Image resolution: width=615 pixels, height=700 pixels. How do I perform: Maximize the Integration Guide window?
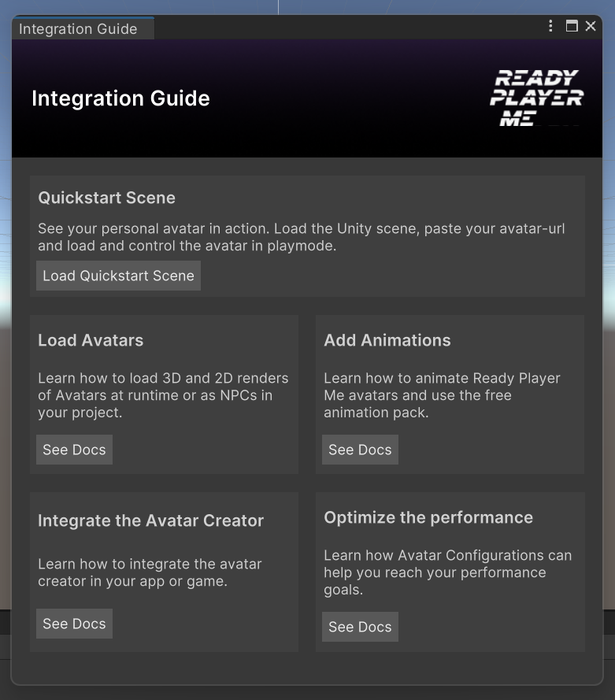(571, 25)
